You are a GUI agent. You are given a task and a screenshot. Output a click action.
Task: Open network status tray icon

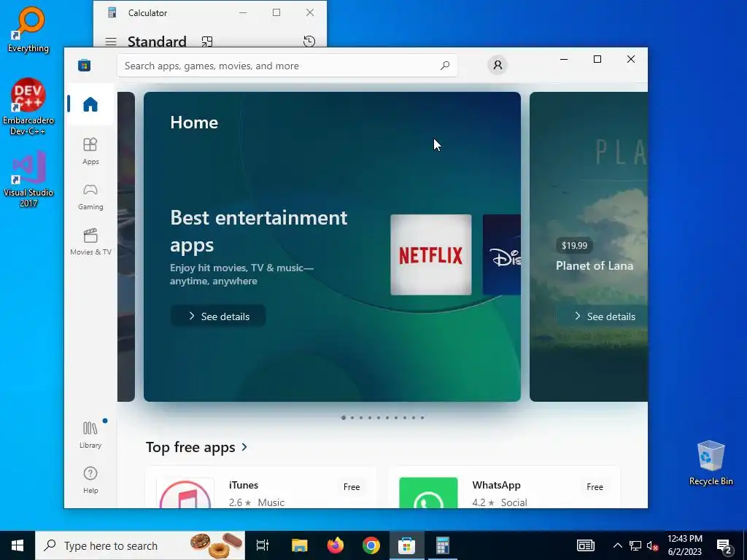(635, 545)
